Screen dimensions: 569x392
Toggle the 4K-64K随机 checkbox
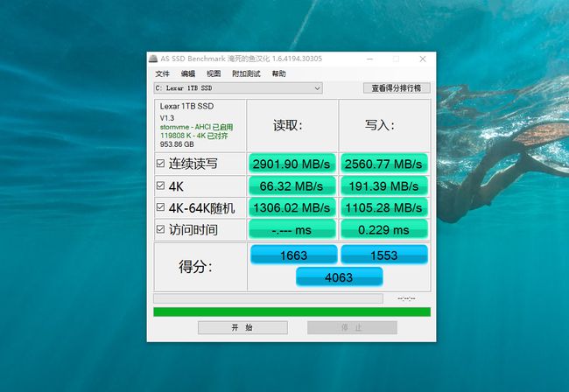(160, 207)
